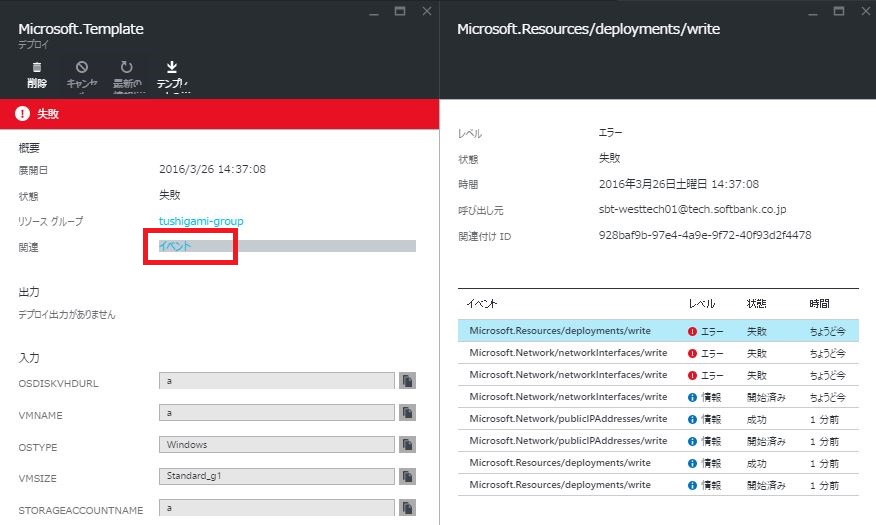Click the deployment date 2016/3/26 14:37:08

(x=212, y=169)
